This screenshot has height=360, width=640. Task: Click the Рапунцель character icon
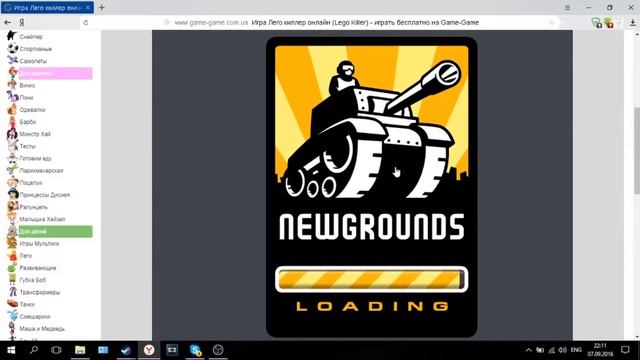pos(13,207)
